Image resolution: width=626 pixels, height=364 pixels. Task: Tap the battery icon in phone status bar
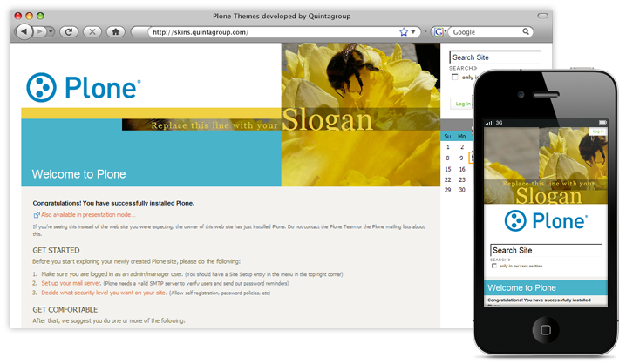coord(602,123)
